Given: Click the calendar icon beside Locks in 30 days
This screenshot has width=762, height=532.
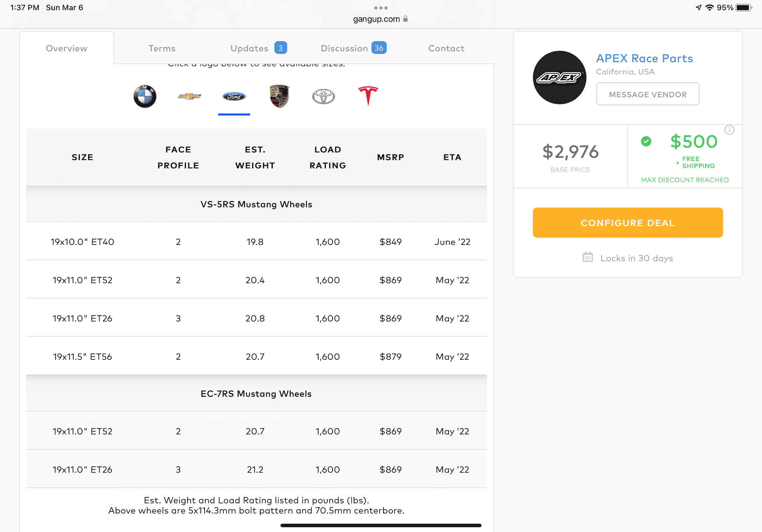Looking at the screenshot, I should pyautogui.click(x=587, y=257).
